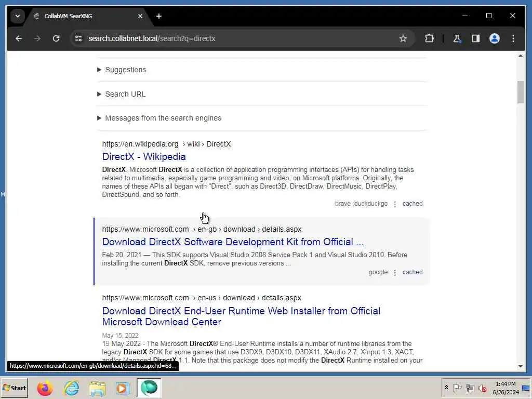
Task: Open the network tray icon
Action: point(470,388)
